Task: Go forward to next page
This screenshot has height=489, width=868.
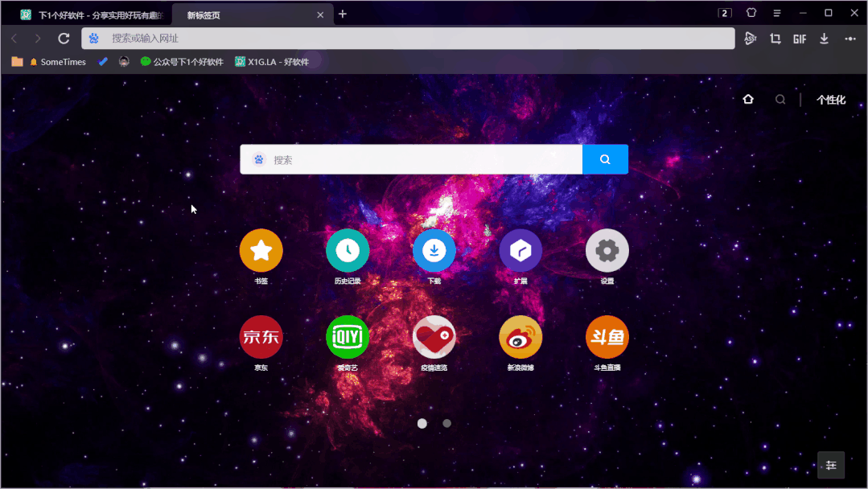Action: point(38,38)
